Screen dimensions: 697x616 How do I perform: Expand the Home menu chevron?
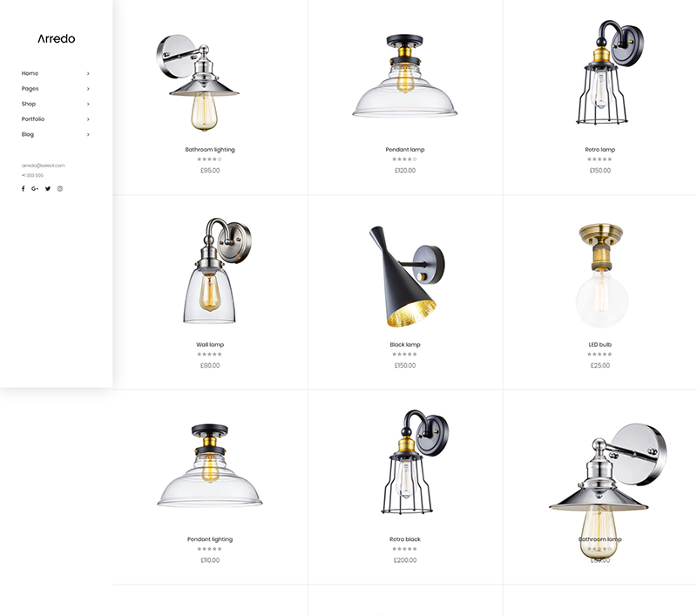88,73
